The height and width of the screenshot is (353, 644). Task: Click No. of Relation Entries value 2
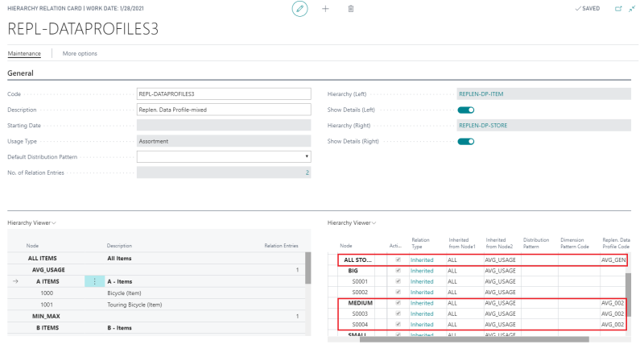(x=307, y=172)
